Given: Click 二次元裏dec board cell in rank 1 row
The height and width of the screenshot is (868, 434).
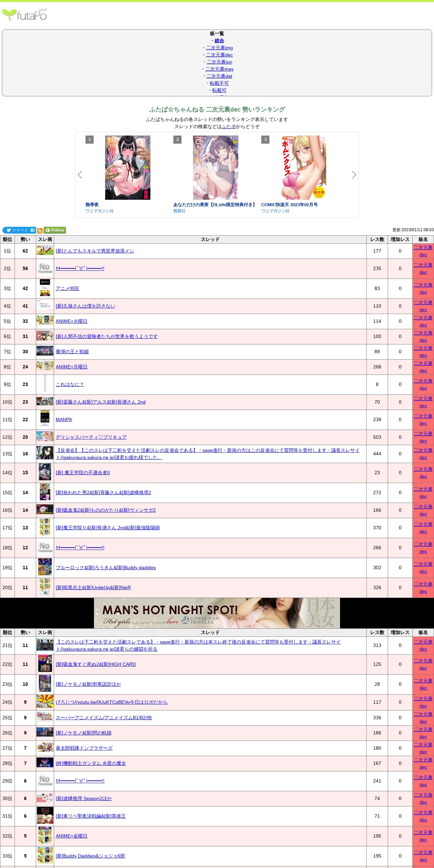Looking at the screenshot, I should coord(423,251).
